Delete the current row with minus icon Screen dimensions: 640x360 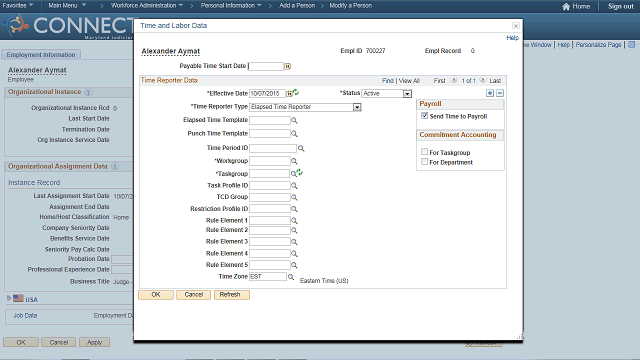[x=500, y=93]
